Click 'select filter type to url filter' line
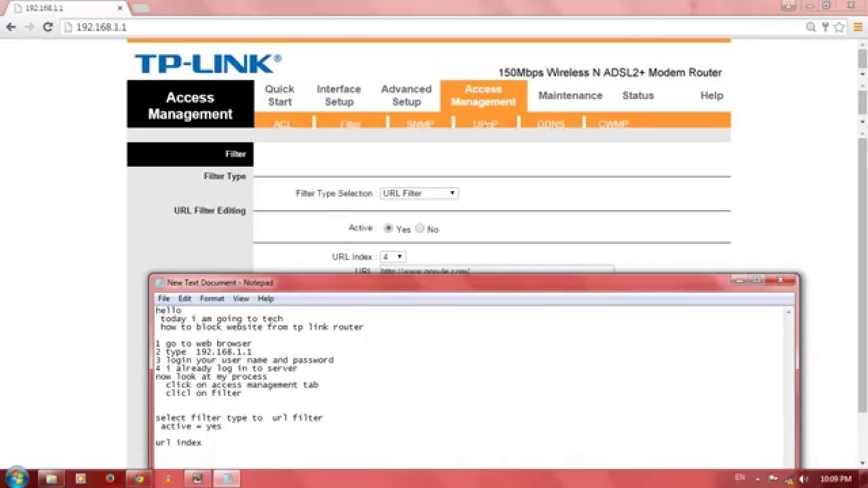 click(x=239, y=418)
